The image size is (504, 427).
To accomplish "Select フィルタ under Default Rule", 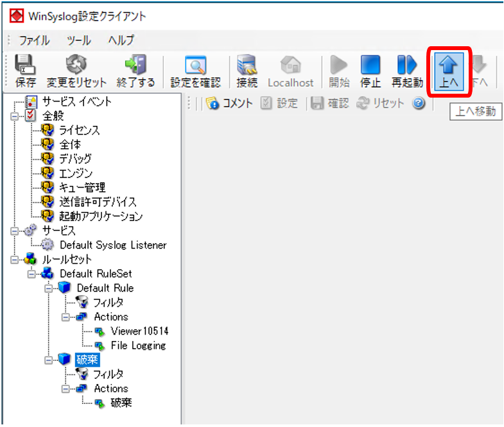I will tap(109, 302).
